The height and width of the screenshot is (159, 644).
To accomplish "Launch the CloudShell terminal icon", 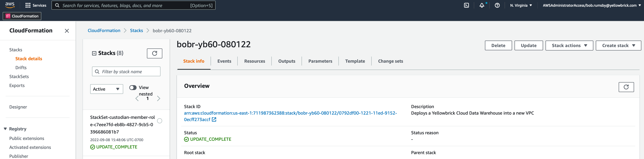I will click(x=466, y=5).
